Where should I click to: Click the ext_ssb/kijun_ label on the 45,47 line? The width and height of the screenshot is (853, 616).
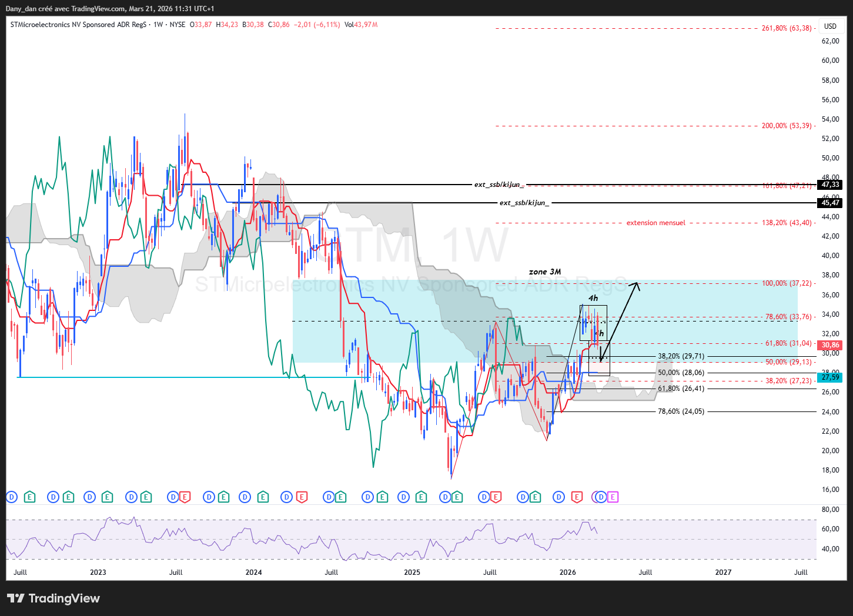pyautogui.click(x=524, y=203)
